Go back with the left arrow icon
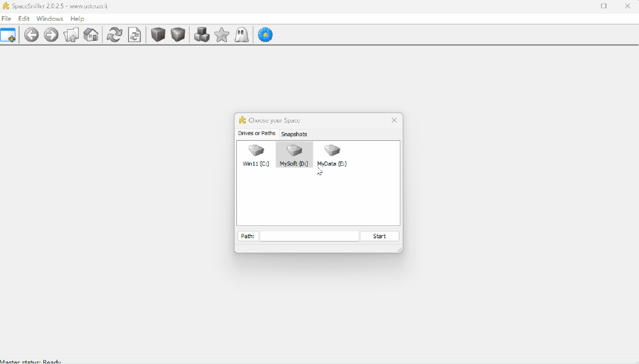 coord(31,35)
